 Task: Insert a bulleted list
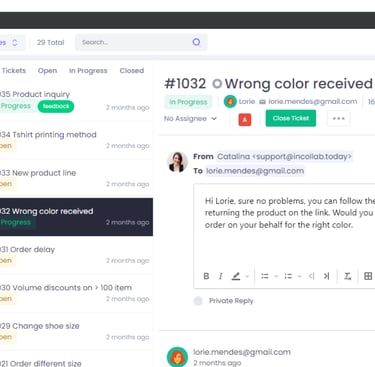(x=265, y=276)
